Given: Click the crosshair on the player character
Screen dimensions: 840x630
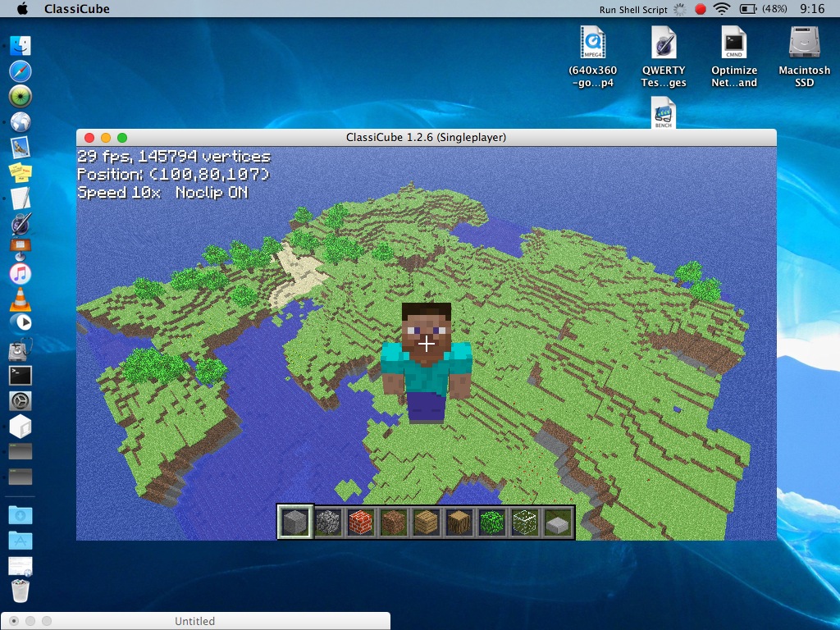Looking at the screenshot, I should tap(427, 344).
